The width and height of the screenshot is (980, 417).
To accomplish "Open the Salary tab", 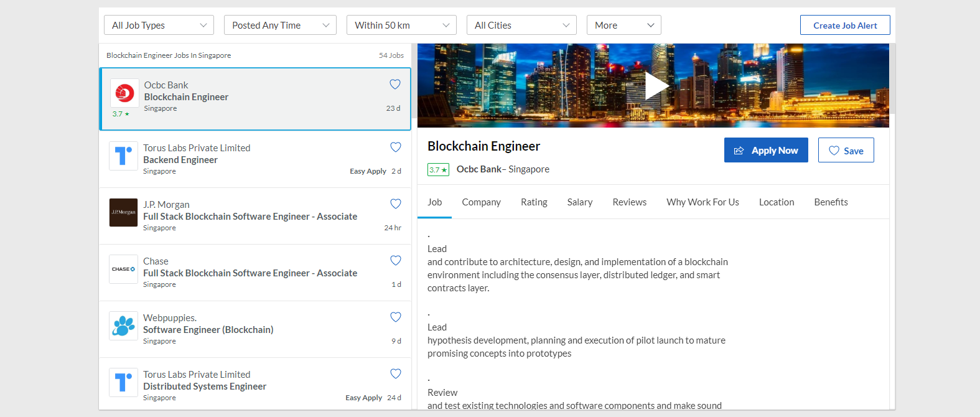I will 580,202.
